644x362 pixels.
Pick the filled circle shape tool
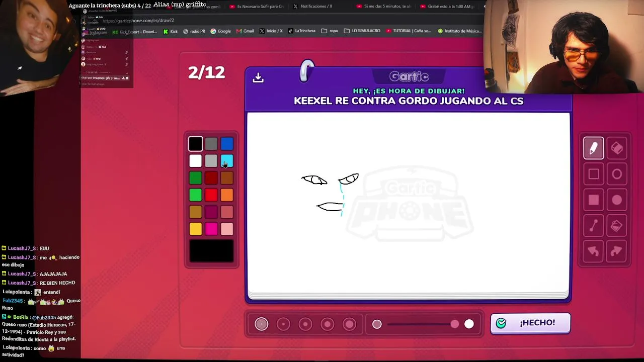[x=617, y=200]
